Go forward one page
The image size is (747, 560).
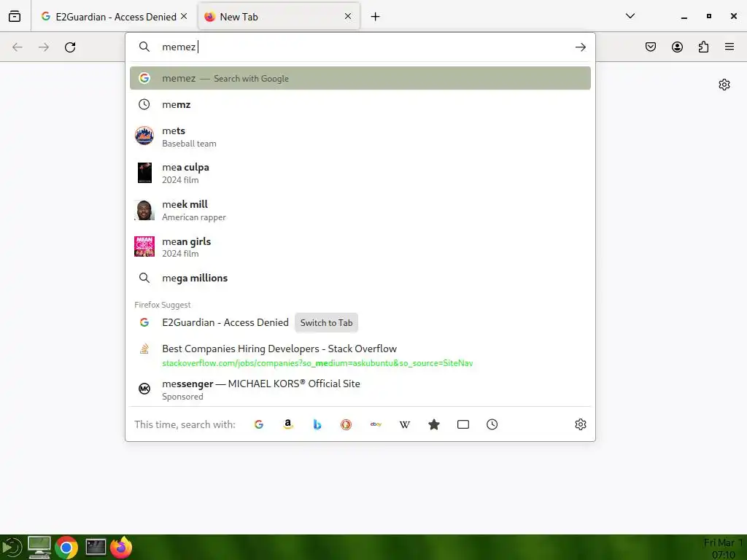tap(44, 47)
